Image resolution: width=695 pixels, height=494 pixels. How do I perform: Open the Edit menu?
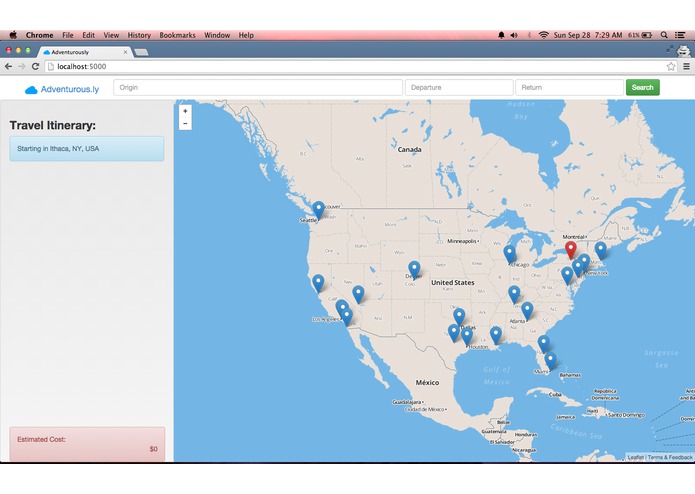pos(88,35)
